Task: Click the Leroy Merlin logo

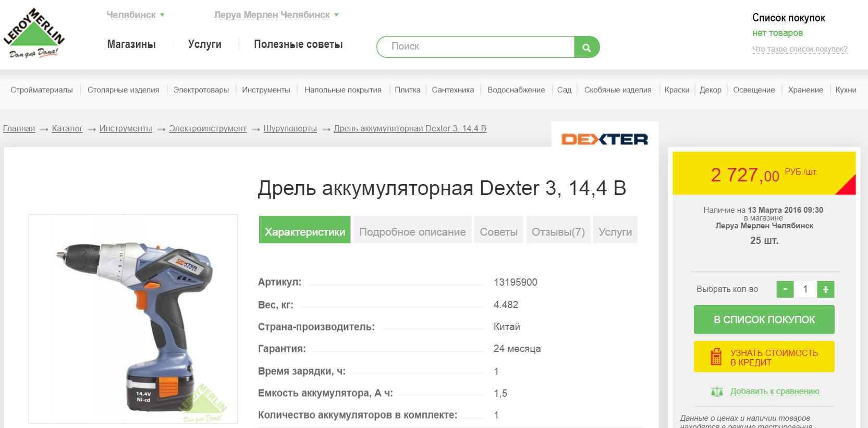Action: pyautogui.click(x=34, y=33)
